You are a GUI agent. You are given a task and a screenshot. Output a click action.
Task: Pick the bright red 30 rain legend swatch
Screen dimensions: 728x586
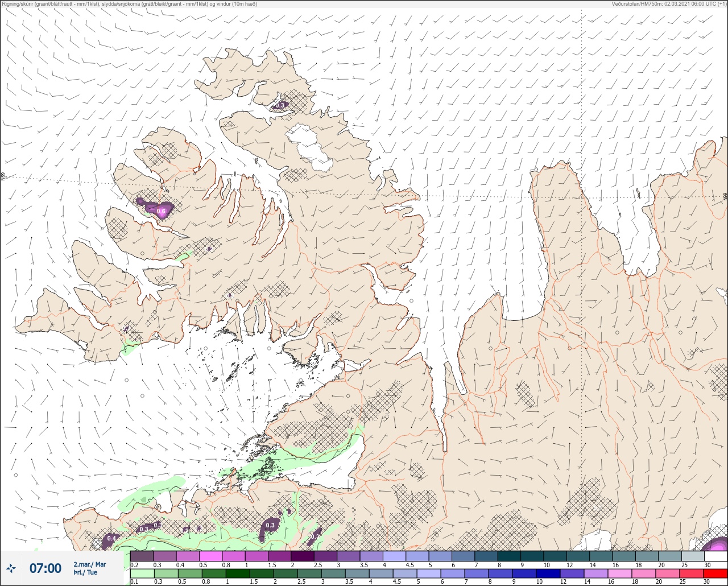point(715,573)
